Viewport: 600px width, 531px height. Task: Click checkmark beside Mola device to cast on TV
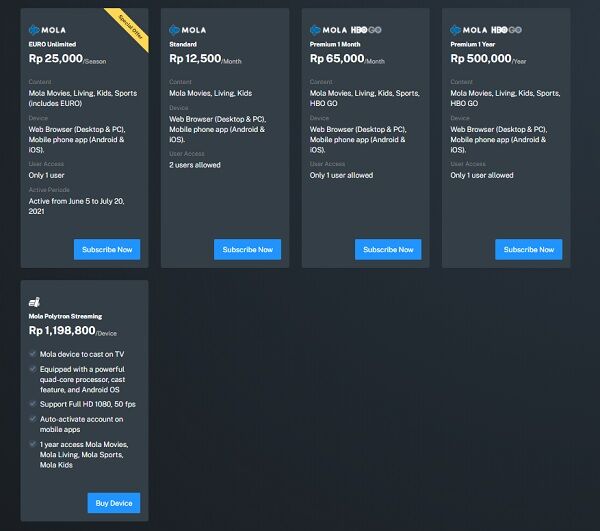pos(33,354)
